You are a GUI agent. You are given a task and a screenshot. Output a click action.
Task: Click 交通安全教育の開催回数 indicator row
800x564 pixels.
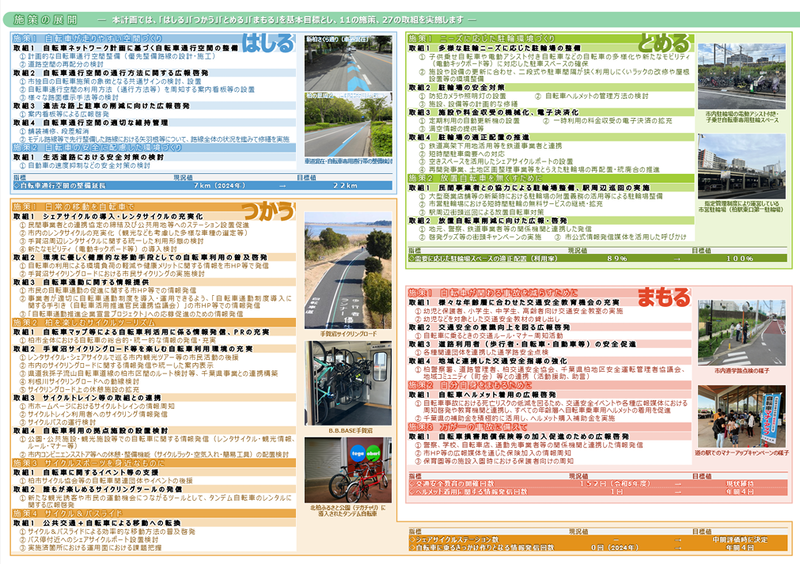coord(597,483)
